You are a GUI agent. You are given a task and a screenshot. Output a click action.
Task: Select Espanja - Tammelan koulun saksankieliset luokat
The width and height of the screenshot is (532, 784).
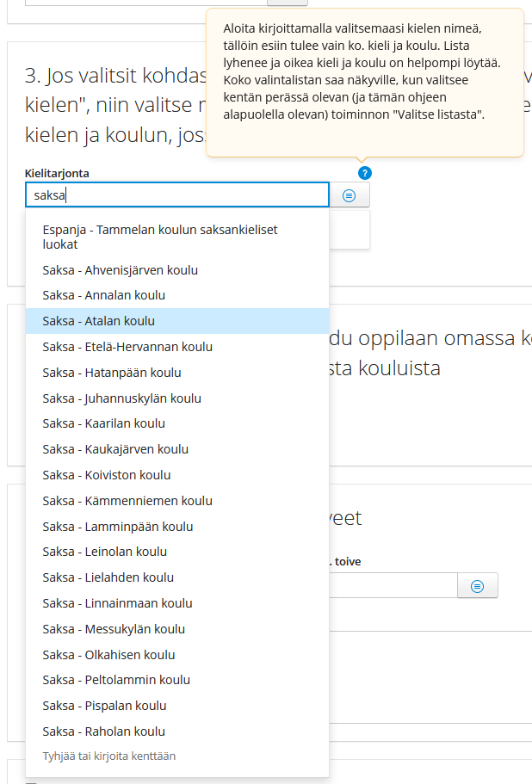tap(160, 237)
